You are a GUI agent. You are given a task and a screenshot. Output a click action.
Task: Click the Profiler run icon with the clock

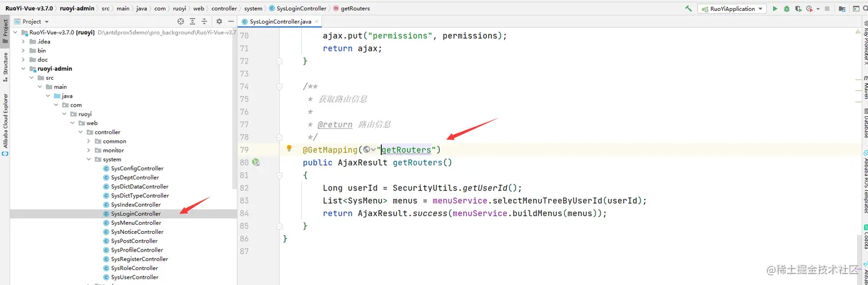(x=809, y=9)
